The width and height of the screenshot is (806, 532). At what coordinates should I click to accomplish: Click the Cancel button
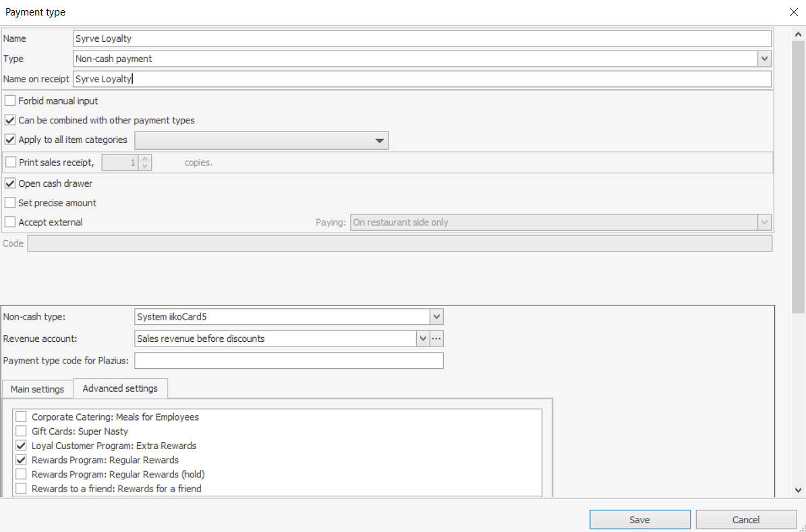pos(746,520)
